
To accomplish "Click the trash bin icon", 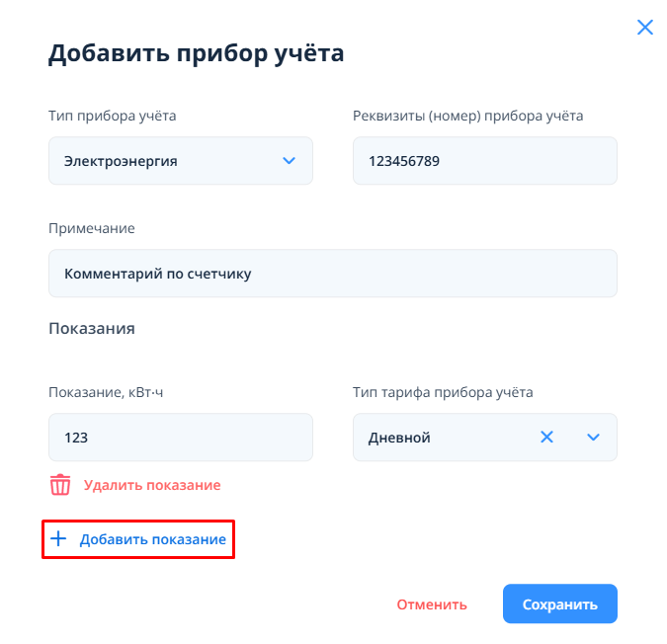I will coord(60,485).
